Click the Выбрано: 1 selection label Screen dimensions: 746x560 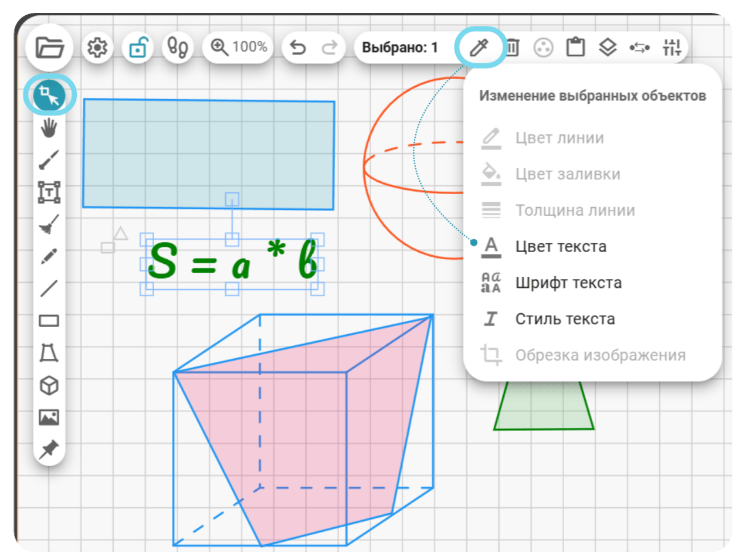(400, 47)
